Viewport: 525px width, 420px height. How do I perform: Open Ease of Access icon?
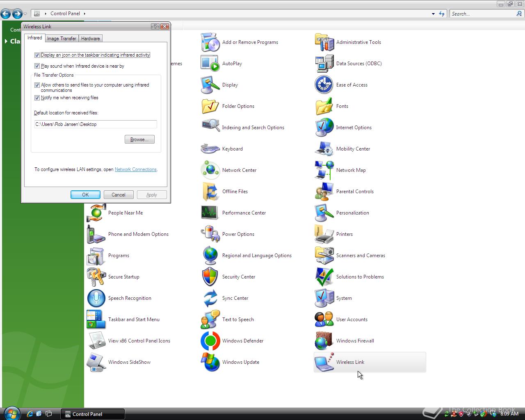[x=324, y=85]
